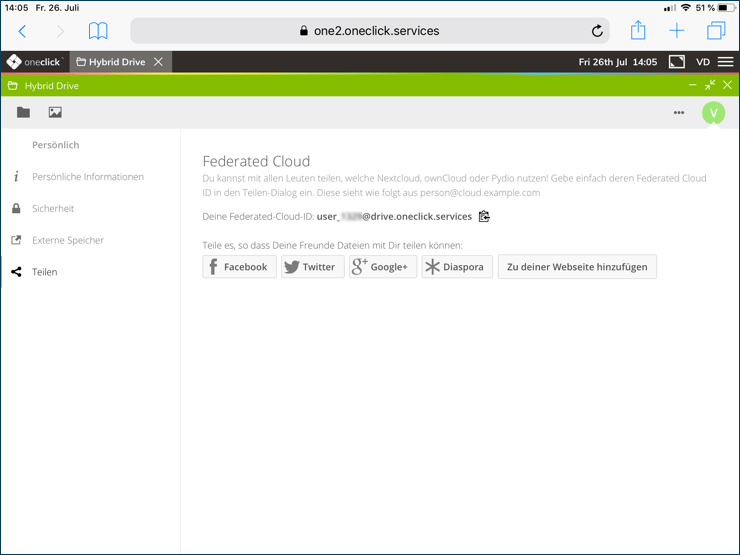
Task: Copy the Federated Cloud ID to clipboard
Action: coord(485,216)
